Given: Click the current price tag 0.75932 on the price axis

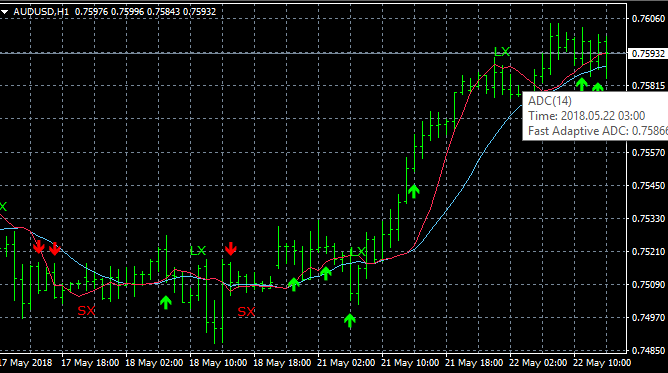Looking at the screenshot, I should [x=648, y=54].
